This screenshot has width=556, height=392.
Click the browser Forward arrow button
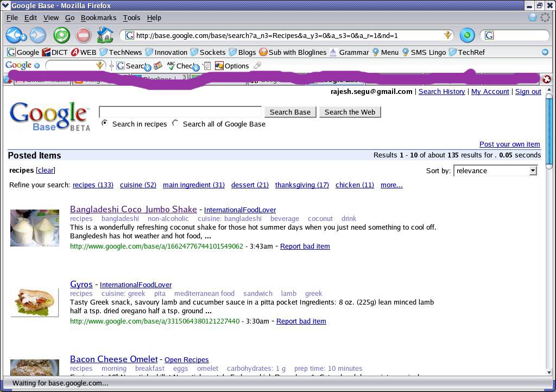pyautogui.click(x=38, y=35)
